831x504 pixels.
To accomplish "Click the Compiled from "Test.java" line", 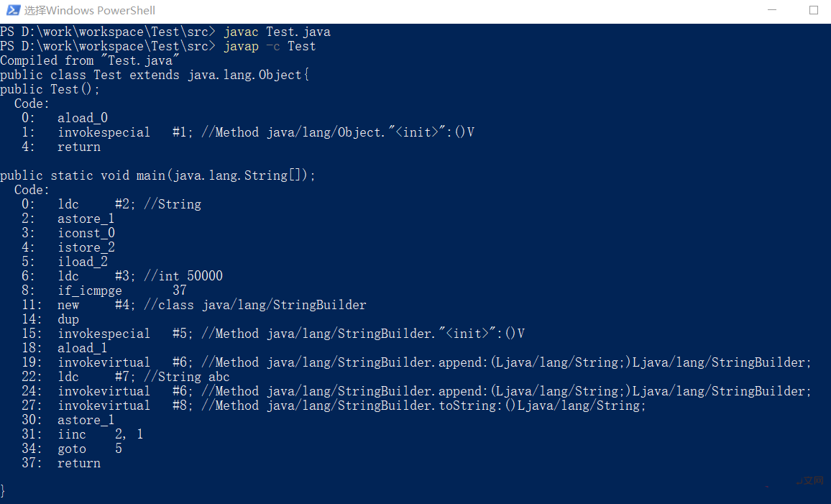I will pos(90,60).
